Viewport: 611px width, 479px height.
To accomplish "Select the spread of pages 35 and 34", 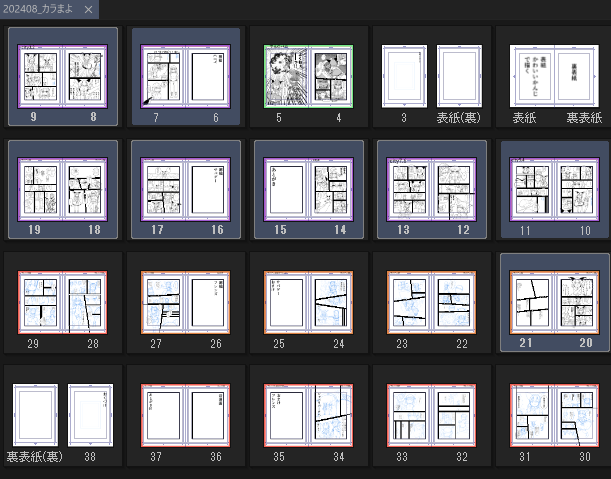I will (x=309, y=415).
